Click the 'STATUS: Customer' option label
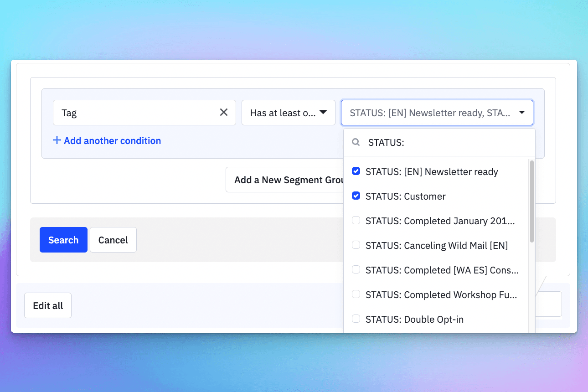This screenshot has height=392, width=588. (x=406, y=196)
